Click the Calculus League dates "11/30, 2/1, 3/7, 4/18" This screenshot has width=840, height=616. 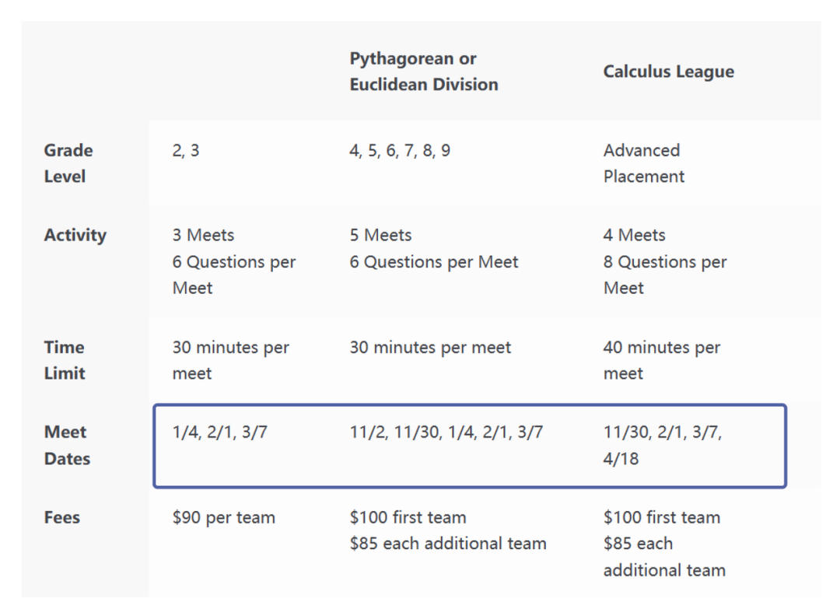[662, 445]
